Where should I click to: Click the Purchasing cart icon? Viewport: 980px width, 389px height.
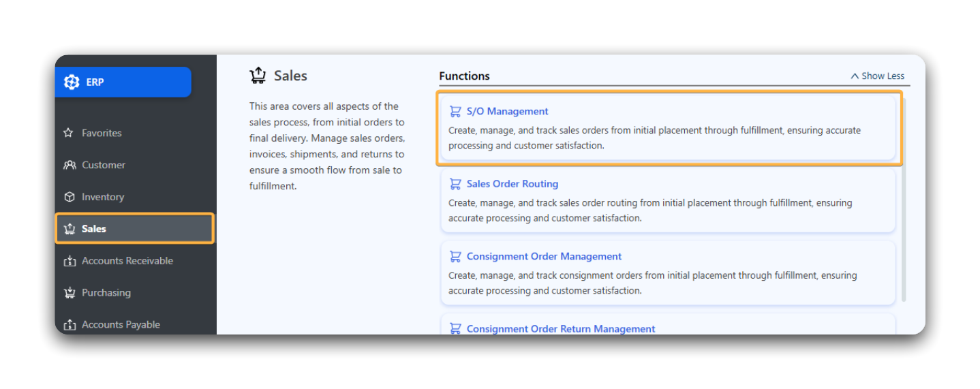pyautogui.click(x=69, y=293)
